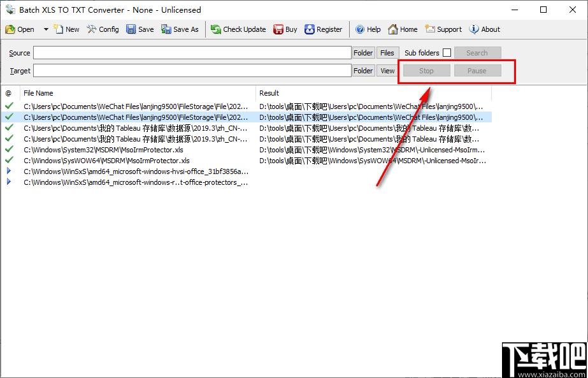Enable the Sub folders checkbox
The width and height of the screenshot is (588, 378).
click(x=447, y=53)
